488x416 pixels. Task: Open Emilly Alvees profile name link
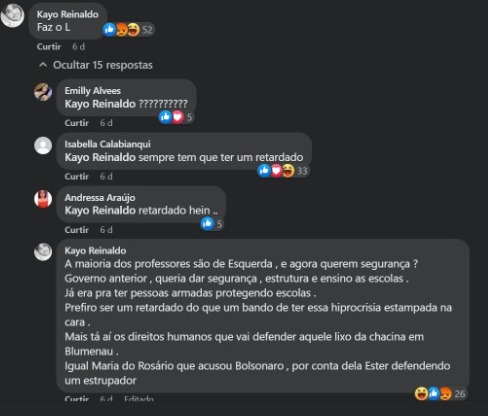pos(93,91)
